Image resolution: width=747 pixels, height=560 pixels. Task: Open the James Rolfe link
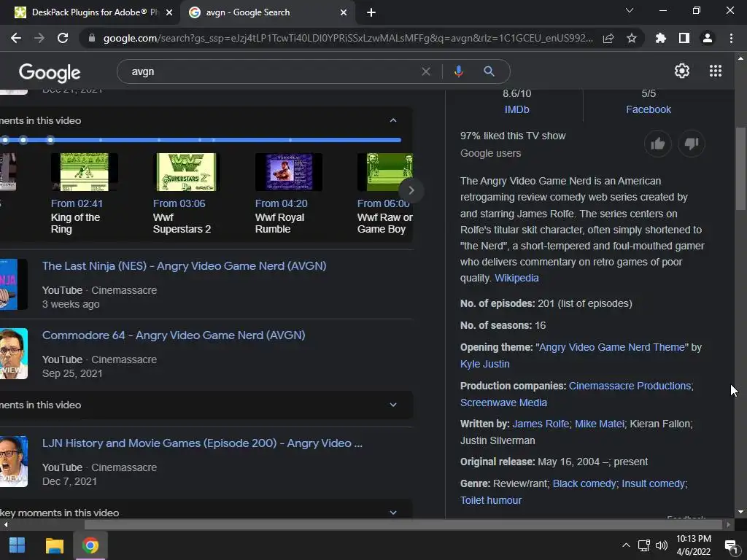pyautogui.click(x=541, y=424)
